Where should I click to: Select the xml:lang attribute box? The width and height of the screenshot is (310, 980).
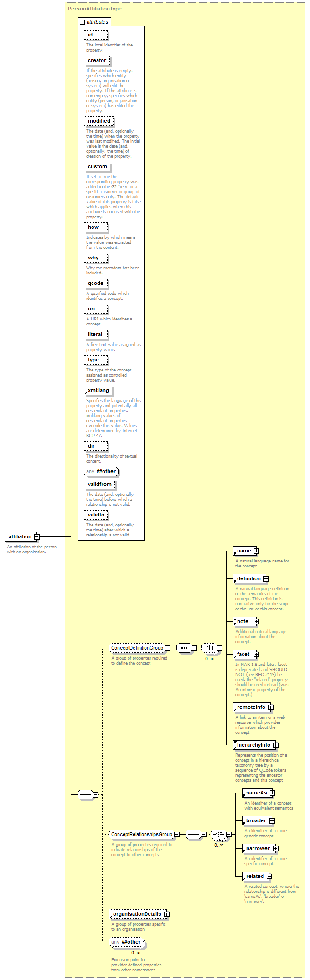click(x=98, y=391)
